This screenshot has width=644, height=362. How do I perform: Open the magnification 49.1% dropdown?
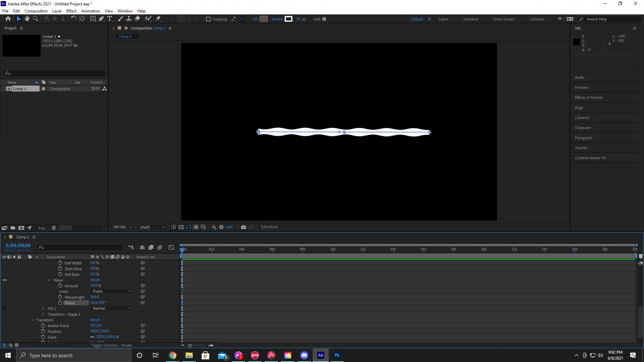click(x=122, y=227)
